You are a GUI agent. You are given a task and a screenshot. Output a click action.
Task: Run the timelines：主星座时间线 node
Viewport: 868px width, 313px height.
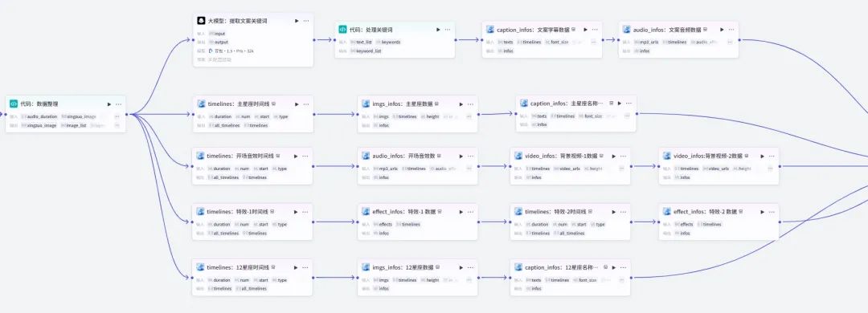[x=297, y=104]
